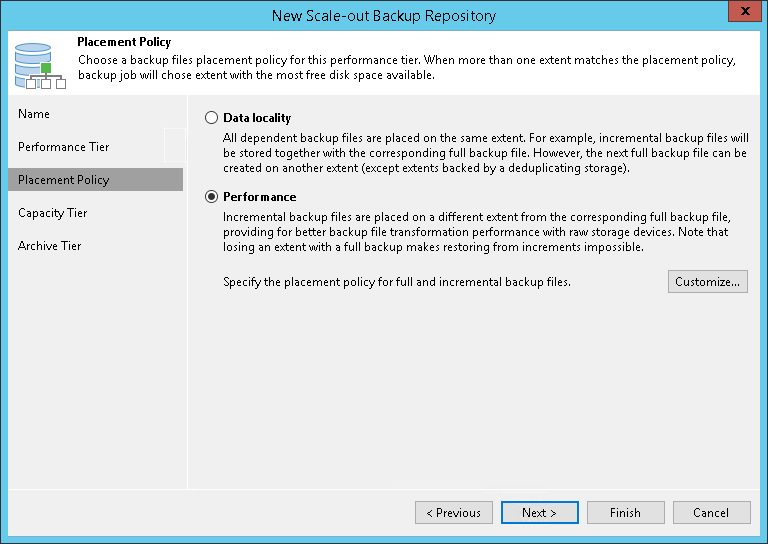Open the Customize... placement settings

click(707, 282)
